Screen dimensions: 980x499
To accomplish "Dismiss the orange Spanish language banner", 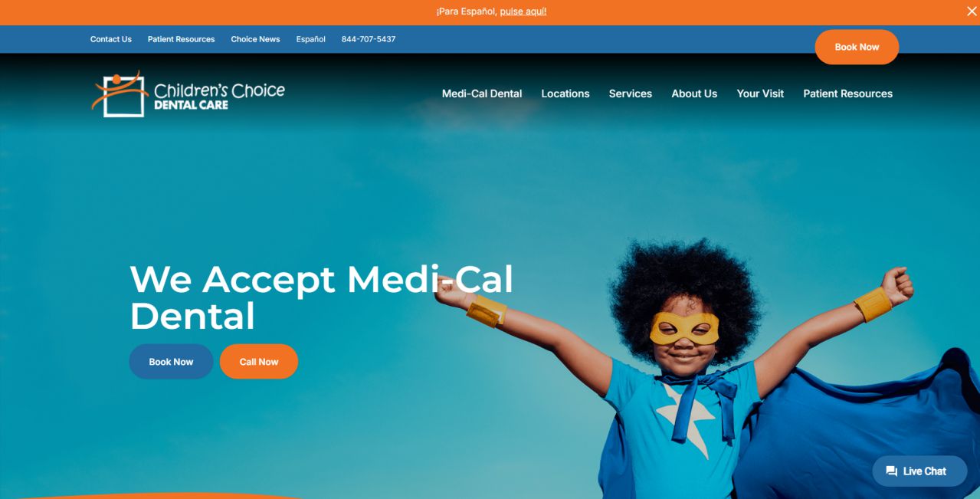I will coord(972,11).
